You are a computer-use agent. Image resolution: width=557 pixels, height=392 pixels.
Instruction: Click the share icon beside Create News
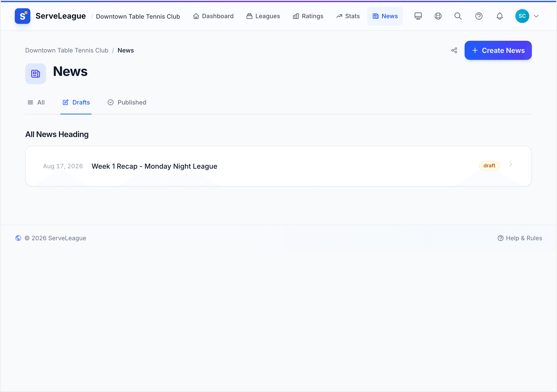tap(454, 50)
